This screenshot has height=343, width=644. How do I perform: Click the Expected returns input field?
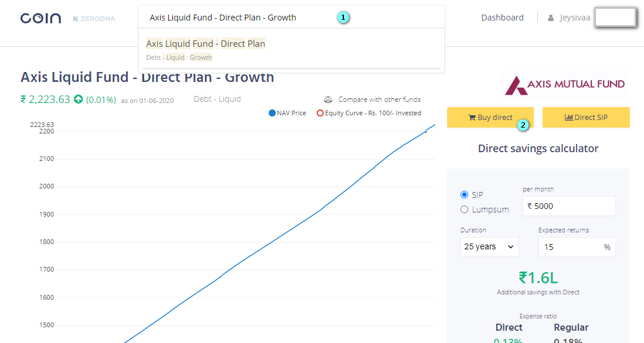click(x=577, y=247)
